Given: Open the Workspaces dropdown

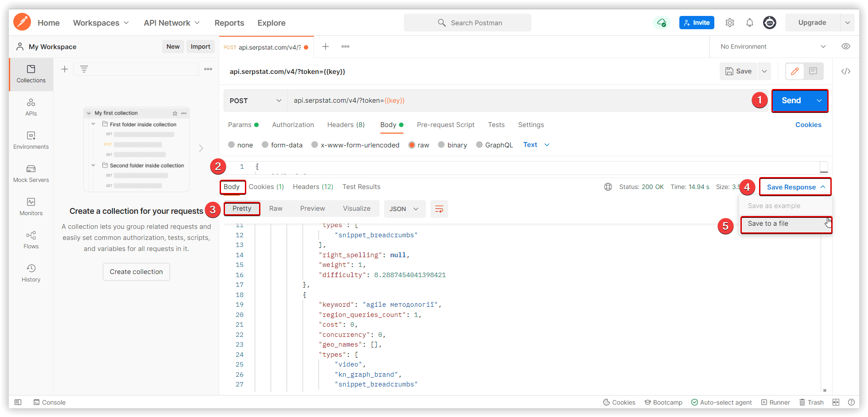Looking at the screenshot, I should click(x=101, y=23).
